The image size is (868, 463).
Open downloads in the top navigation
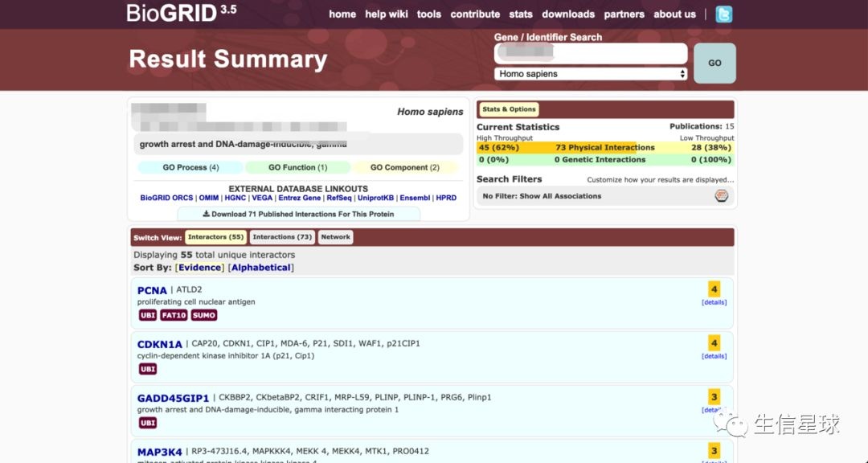click(x=568, y=14)
